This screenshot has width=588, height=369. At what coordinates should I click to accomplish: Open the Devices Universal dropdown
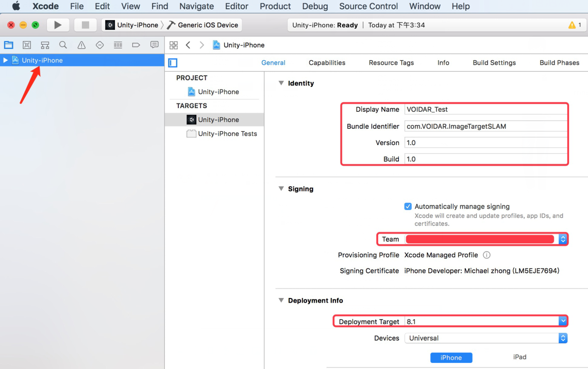tap(486, 338)
